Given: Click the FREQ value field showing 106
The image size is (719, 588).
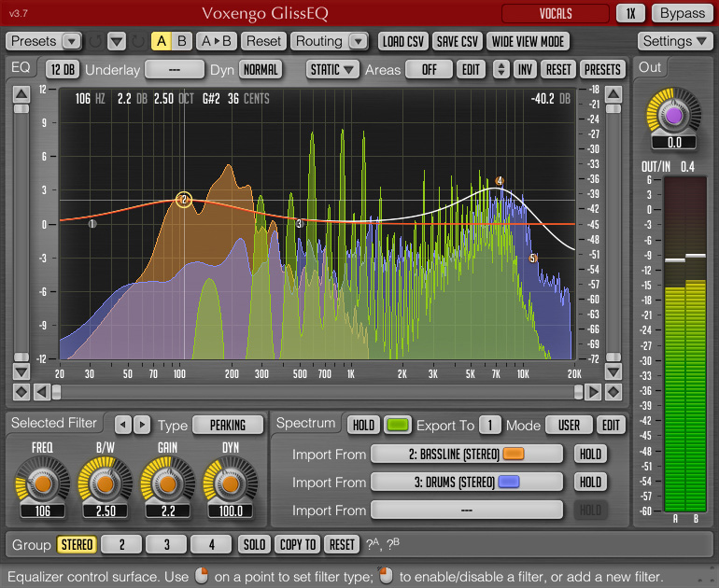Looking at the screenshot, I should tap(41, 511).
